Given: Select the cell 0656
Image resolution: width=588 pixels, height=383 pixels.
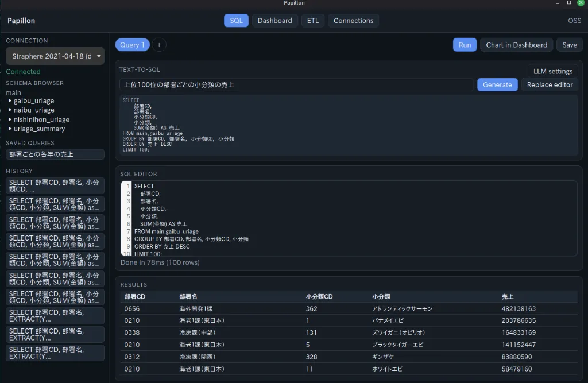Looking at the screenshot, I should click(132, 309).
